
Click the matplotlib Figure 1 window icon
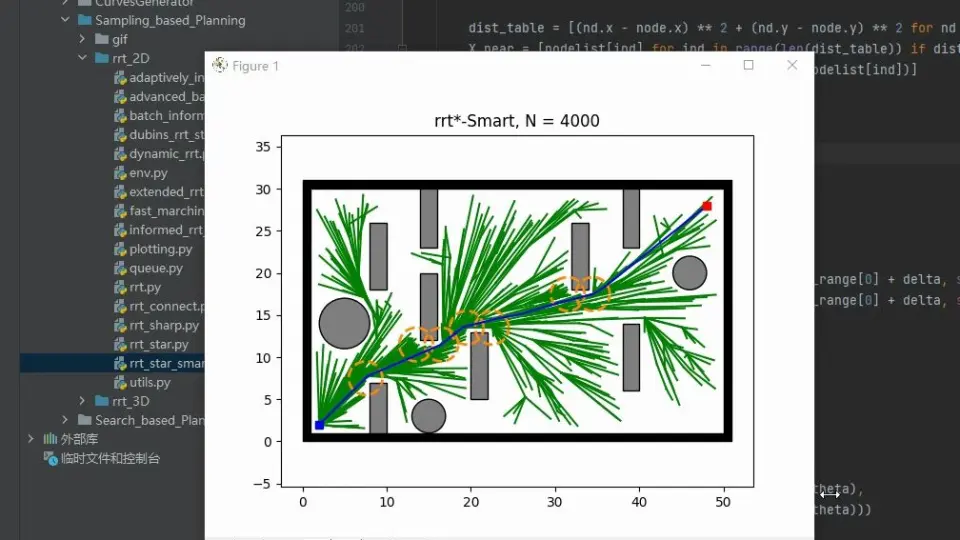(220, 66)
